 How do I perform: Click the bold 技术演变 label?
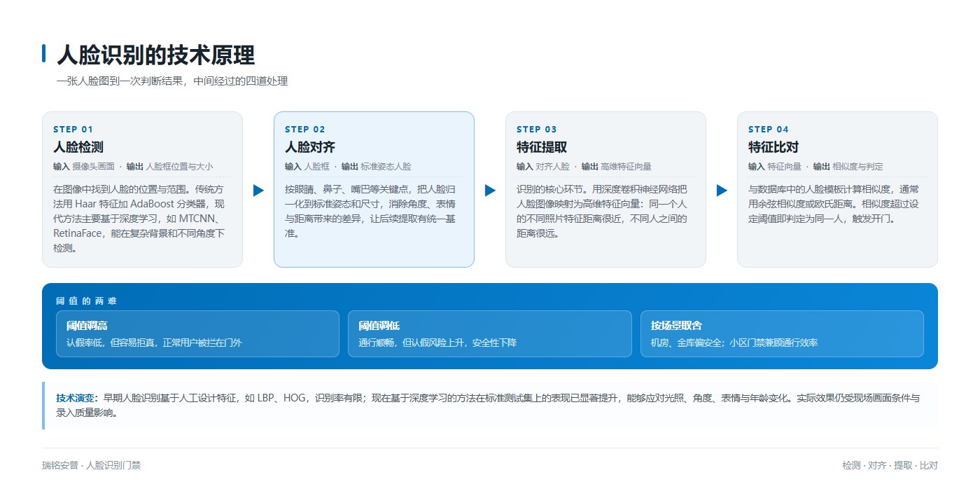(78, 397)
